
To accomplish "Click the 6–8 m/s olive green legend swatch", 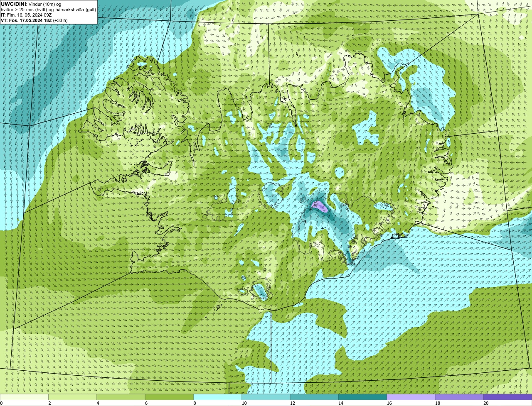I will tap(169, 397).
